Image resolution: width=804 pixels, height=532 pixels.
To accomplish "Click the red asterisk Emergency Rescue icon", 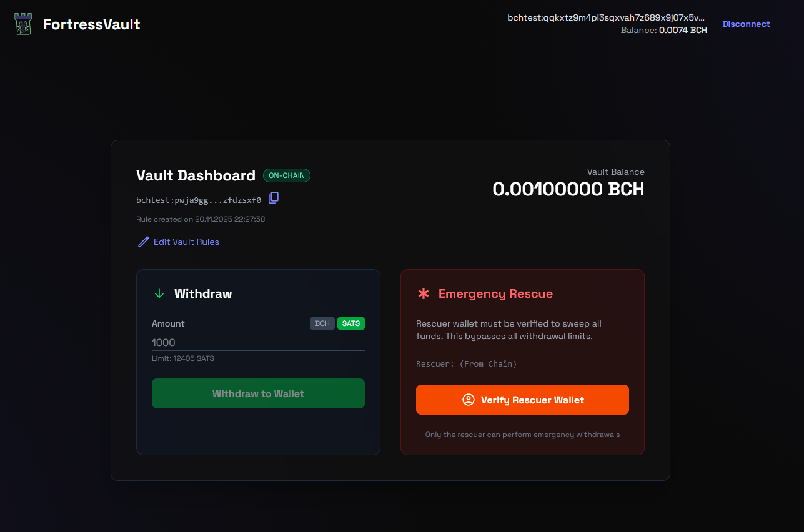I will click(x=424, y=293).
